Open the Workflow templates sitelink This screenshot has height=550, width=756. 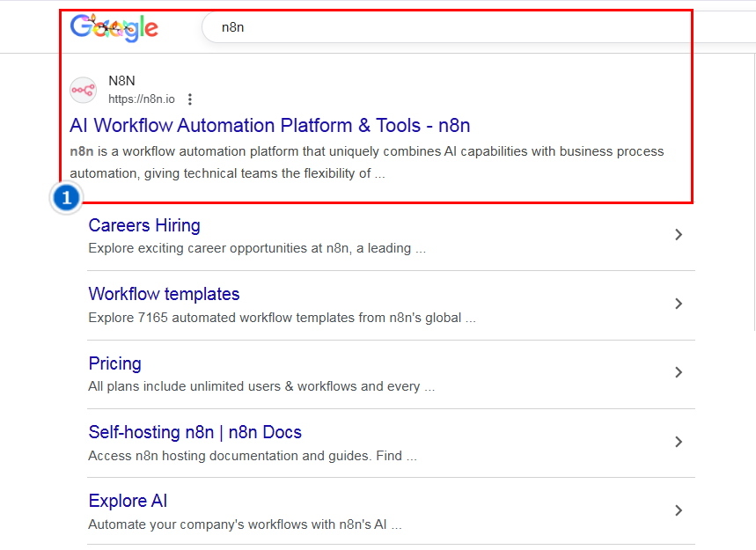click(164, 294)
